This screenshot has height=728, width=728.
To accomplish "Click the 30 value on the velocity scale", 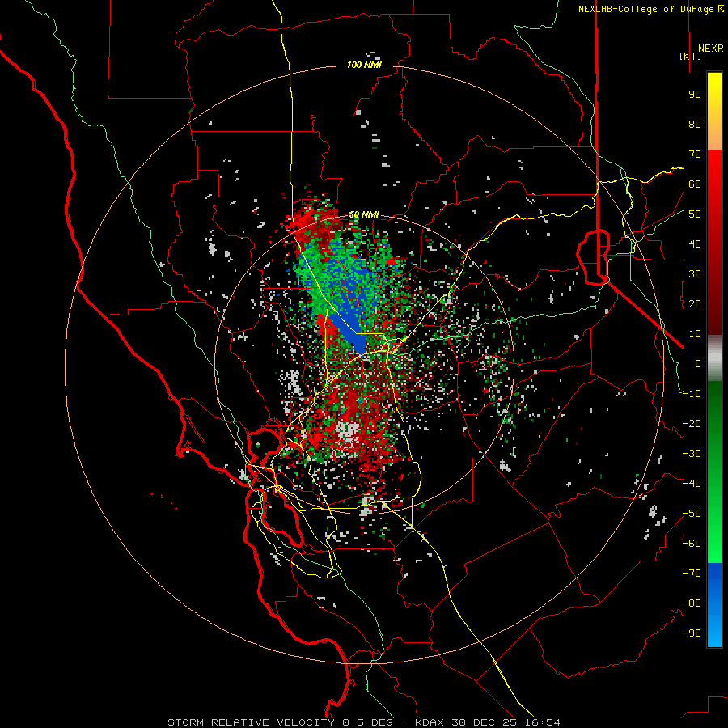I will click(695, 274).
